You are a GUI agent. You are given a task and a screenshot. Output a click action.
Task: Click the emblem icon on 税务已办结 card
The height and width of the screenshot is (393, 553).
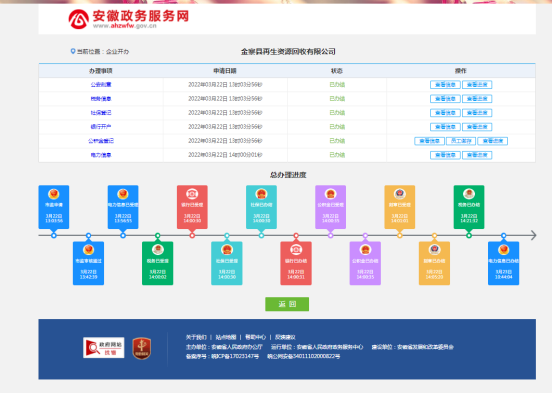pyautogui.click(x=469, y=194)
